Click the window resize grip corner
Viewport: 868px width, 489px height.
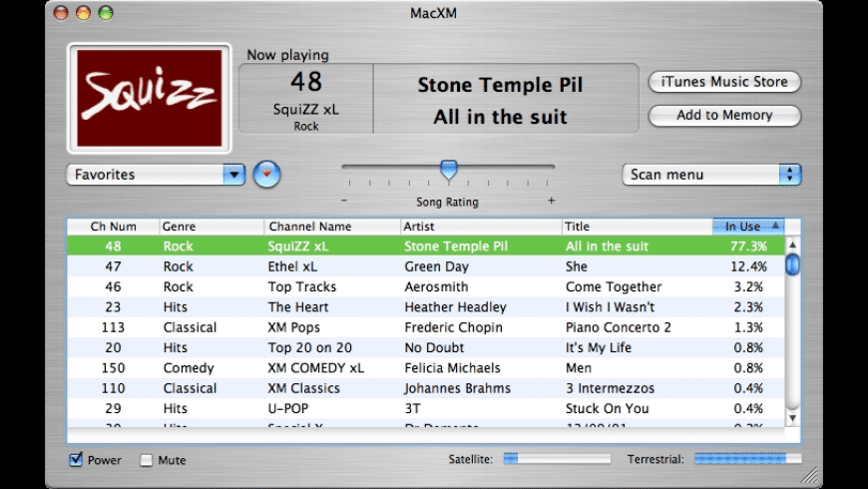coord(811,477)
